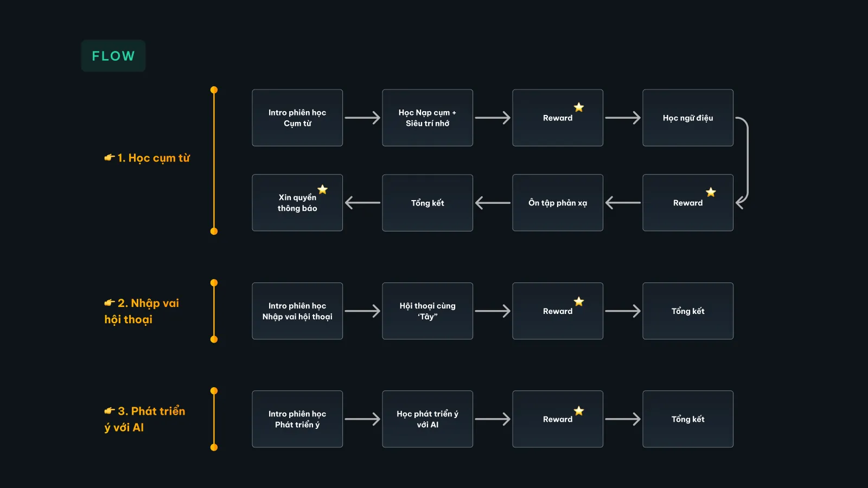Viewport: 868px width, 488px height.
Task: Click the 'Học Nạp cụm + Siêu trí nhớ' box
Action: [427, 118]
